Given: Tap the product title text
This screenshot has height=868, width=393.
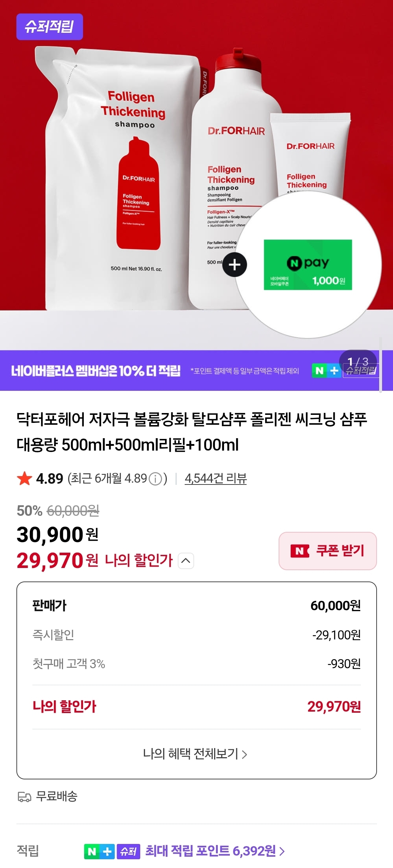Looking at the screenshot, I should pos(192,432).
